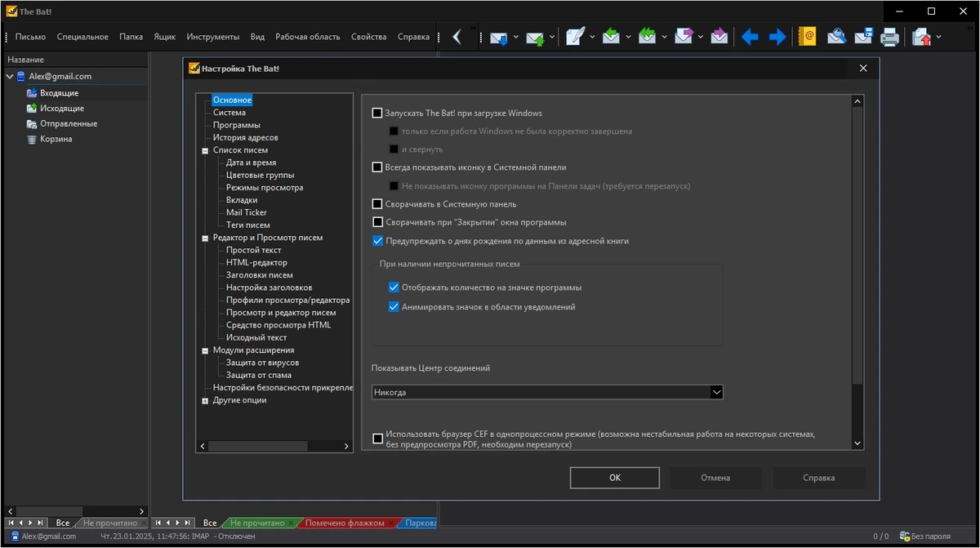Click the Входящие folder icon
Image resolution: width=980 pixels, height=548 pixels.
pyautogui.click(x=32, y=93)
